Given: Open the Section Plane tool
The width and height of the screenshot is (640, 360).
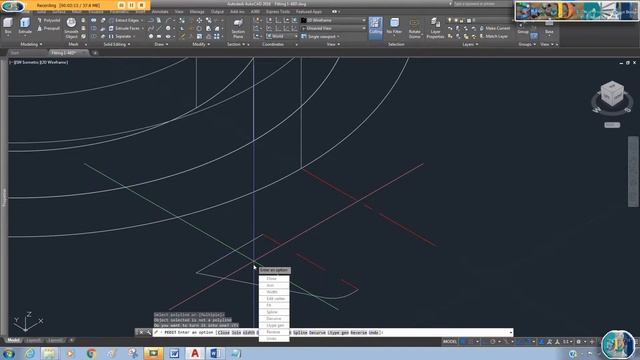Looking at the screenshot, I should tap(238, 28).
